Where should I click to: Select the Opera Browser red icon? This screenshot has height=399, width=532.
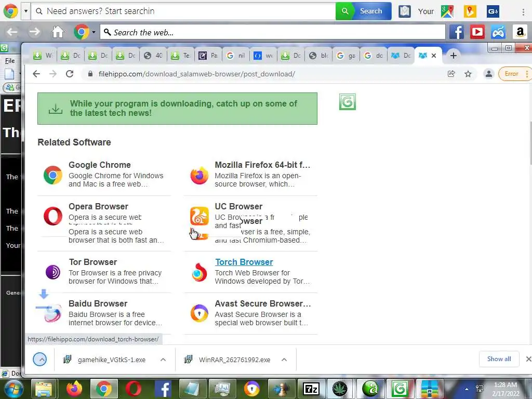[x=53, y=216]
